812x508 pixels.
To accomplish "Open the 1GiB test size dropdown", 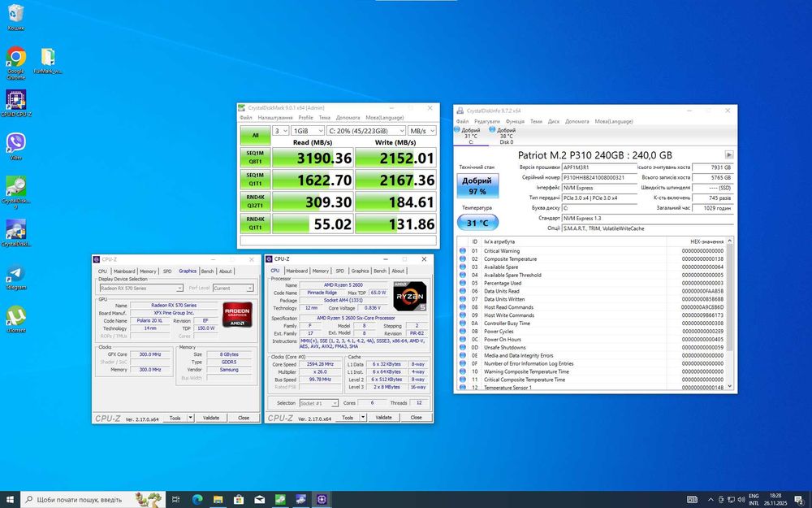I will tap(308, 131).
